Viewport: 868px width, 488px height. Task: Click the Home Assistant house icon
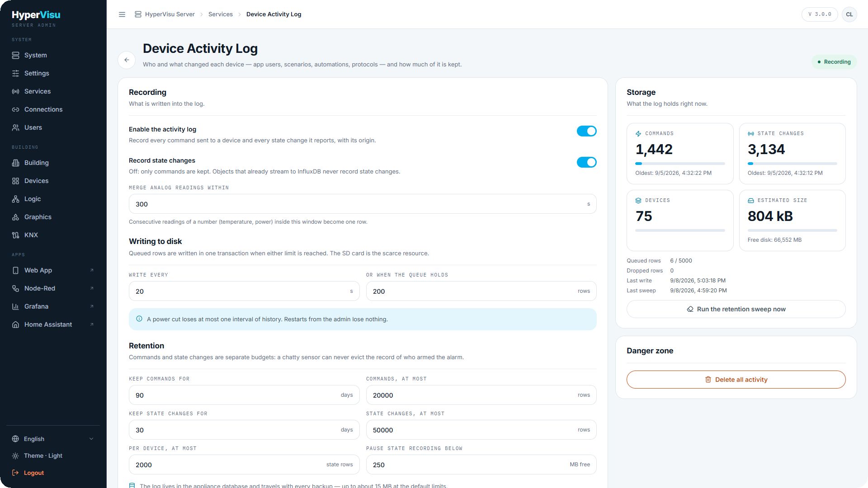click(15, 324)
